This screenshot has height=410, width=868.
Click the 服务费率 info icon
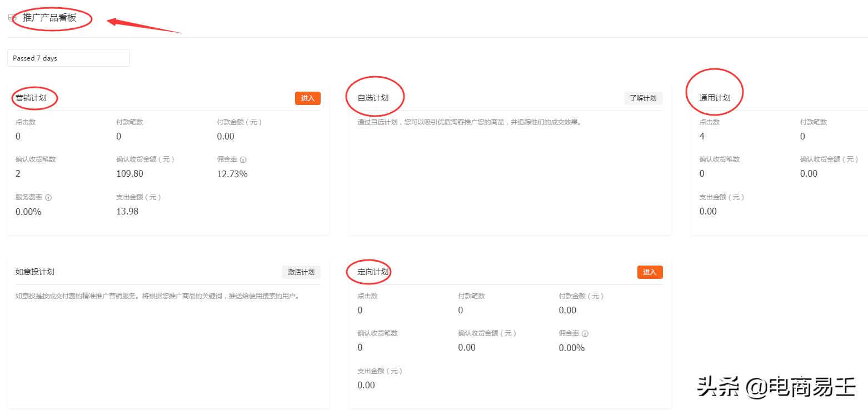[49, 197]
